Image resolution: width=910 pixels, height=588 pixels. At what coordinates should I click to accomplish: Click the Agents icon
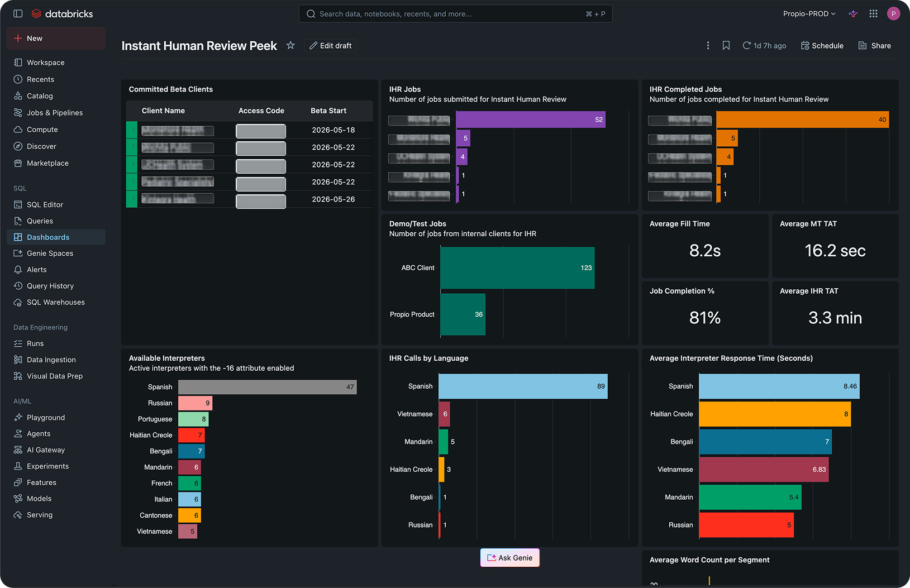click(18, 433)
